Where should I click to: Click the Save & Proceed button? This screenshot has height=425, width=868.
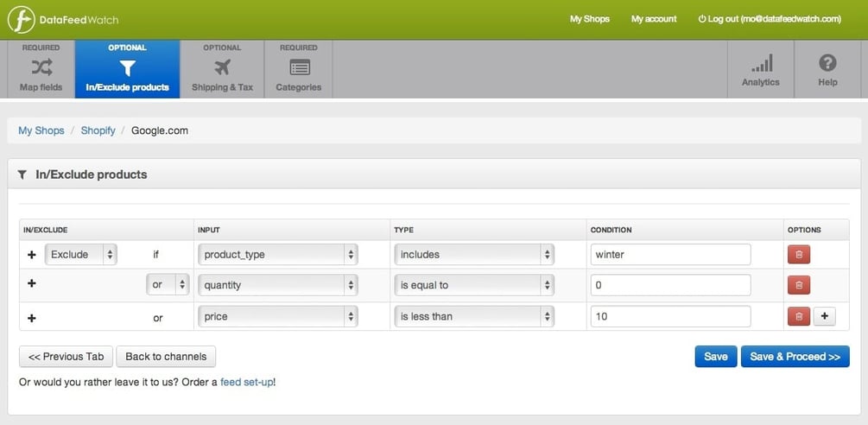795,357
